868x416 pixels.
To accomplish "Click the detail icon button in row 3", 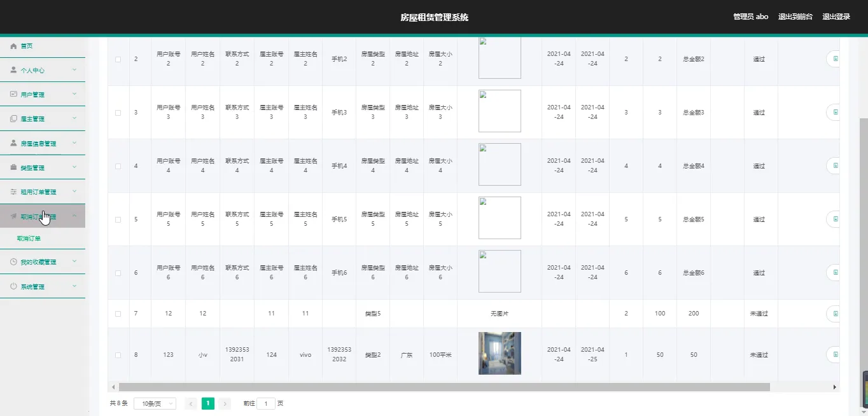I will pos(834,113).
